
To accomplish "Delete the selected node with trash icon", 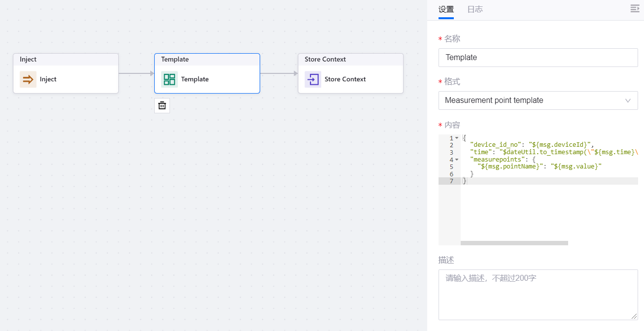I will point(162,105).
